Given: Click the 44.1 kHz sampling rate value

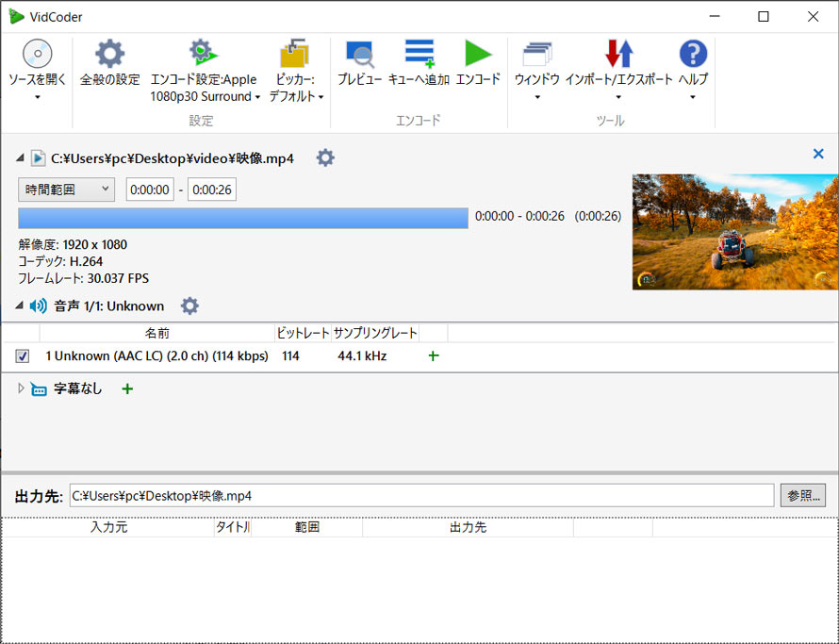Looking at the screenshot, I should 362,356.
